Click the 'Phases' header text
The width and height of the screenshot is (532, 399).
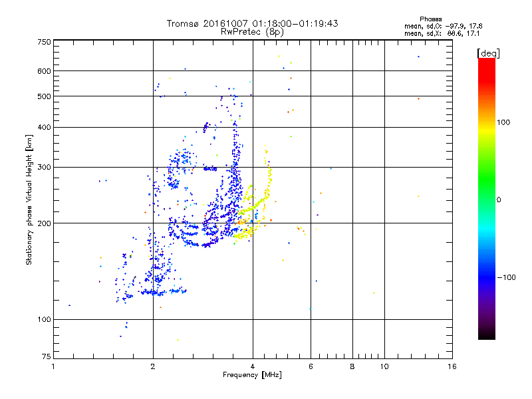(430, 19)
